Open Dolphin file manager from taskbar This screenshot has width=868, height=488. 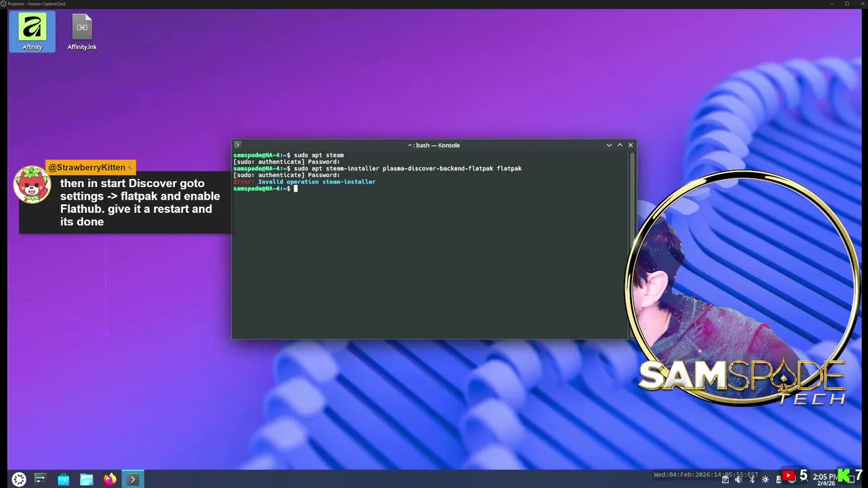tap(86, 479)
